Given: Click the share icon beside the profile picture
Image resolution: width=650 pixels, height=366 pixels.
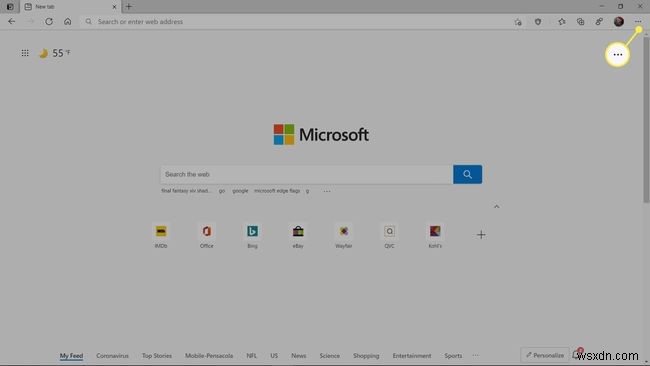Looking at the screenshot, I should 599,22.
